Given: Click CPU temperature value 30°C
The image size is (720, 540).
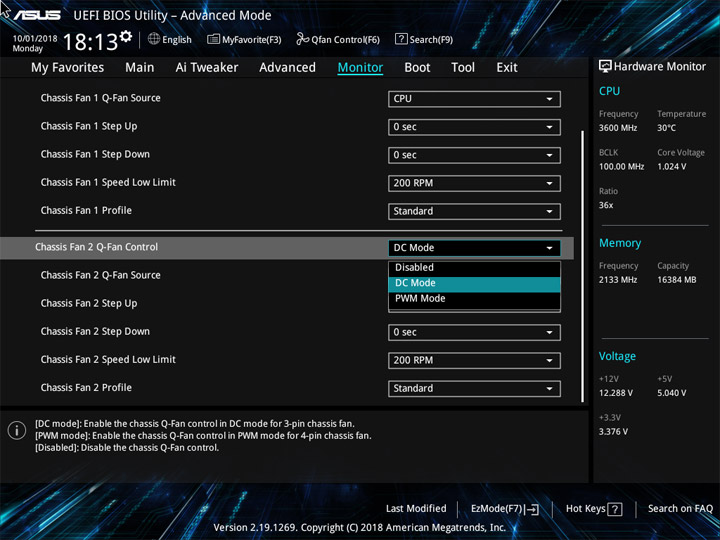Looking at the screenshot, I should [x=666, y=128].
